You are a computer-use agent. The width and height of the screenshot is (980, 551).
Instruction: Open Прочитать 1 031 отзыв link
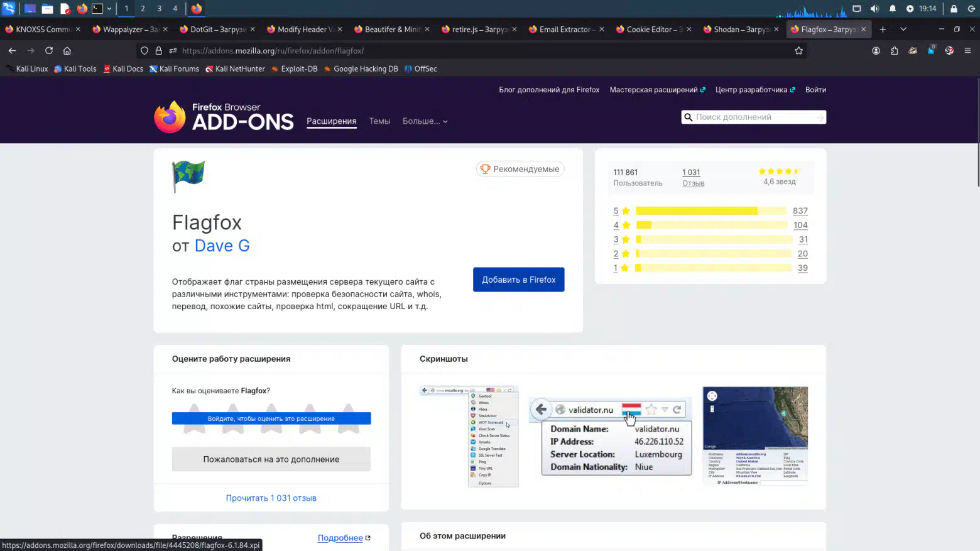pos(271,498)
